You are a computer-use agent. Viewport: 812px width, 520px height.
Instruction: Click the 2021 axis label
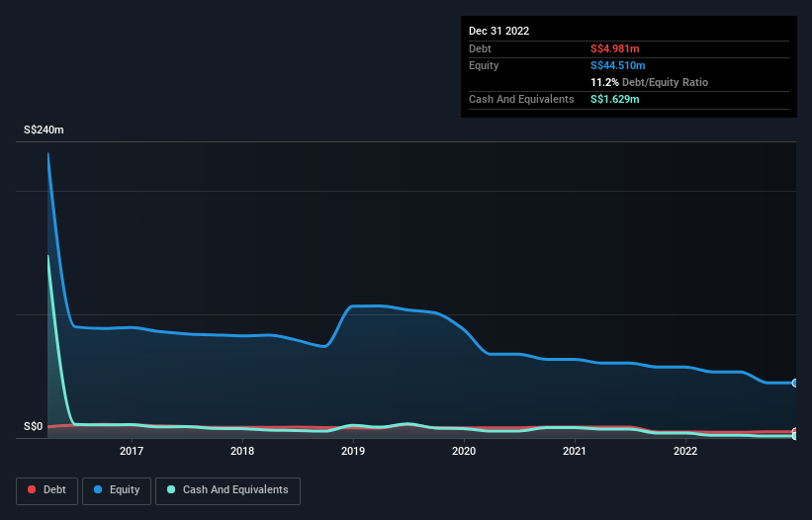(575, 451)
